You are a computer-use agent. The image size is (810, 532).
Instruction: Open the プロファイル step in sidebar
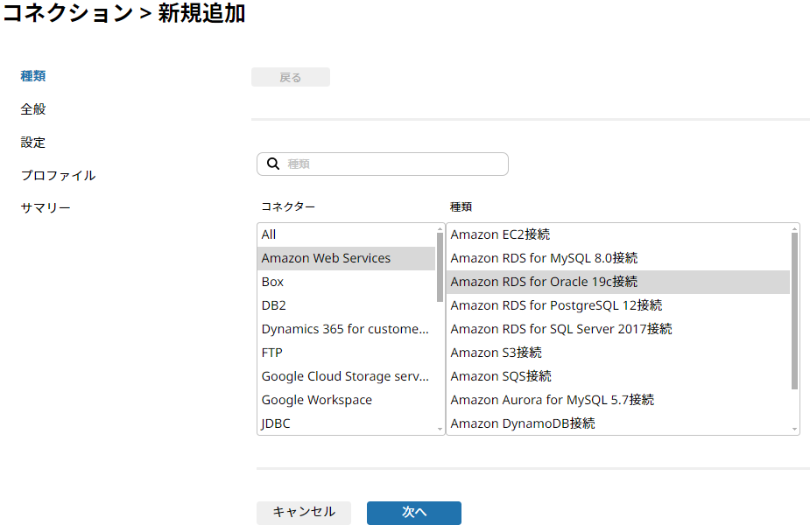click(x=59, y=176)
